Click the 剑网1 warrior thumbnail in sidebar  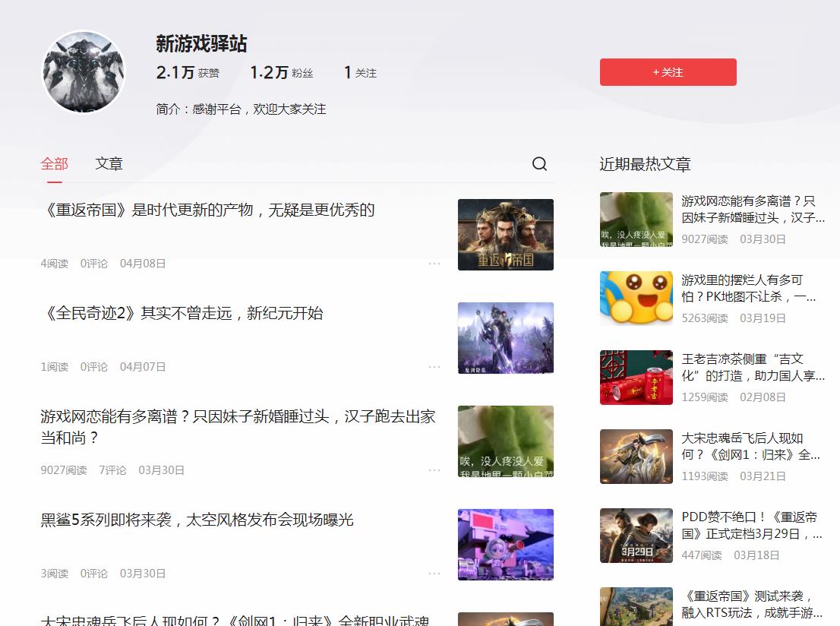point(636,457)
